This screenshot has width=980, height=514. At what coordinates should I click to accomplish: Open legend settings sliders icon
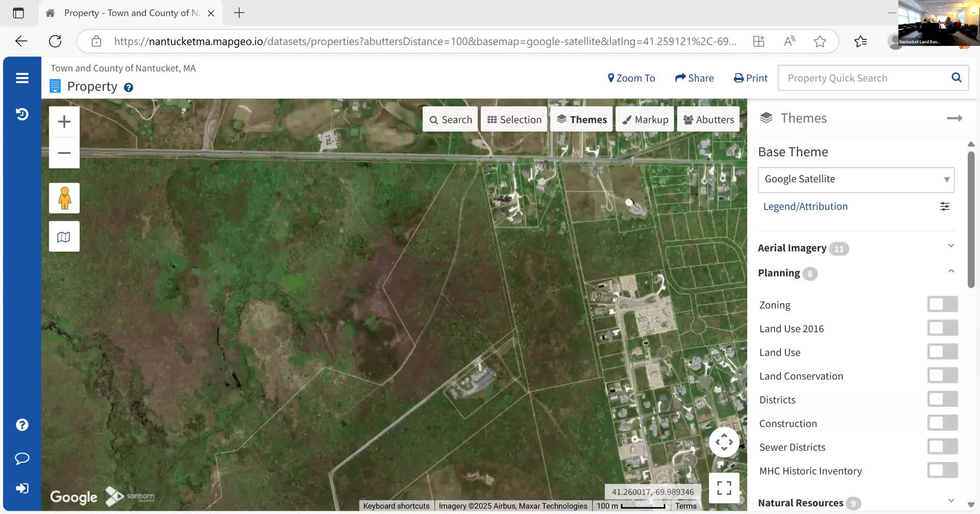[x=945, y=207]
